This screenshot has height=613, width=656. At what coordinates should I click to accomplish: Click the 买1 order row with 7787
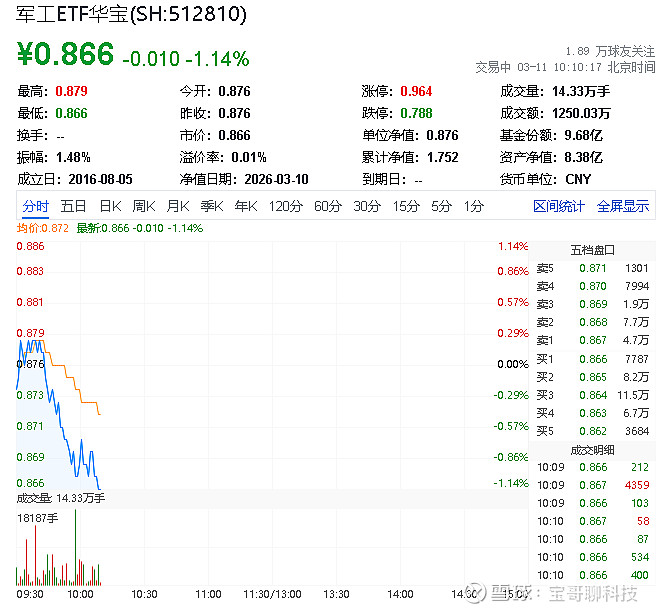[x=592, y=359]
